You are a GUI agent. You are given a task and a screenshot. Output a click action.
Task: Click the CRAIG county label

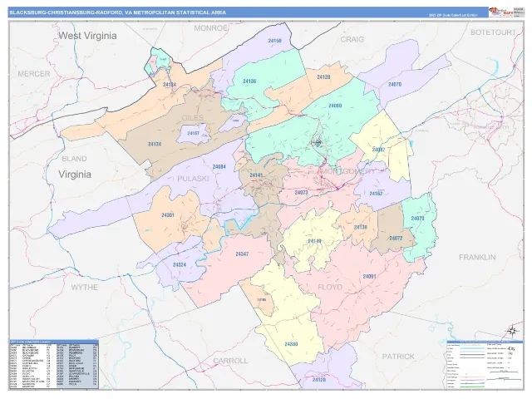click(x=352, y=39)
